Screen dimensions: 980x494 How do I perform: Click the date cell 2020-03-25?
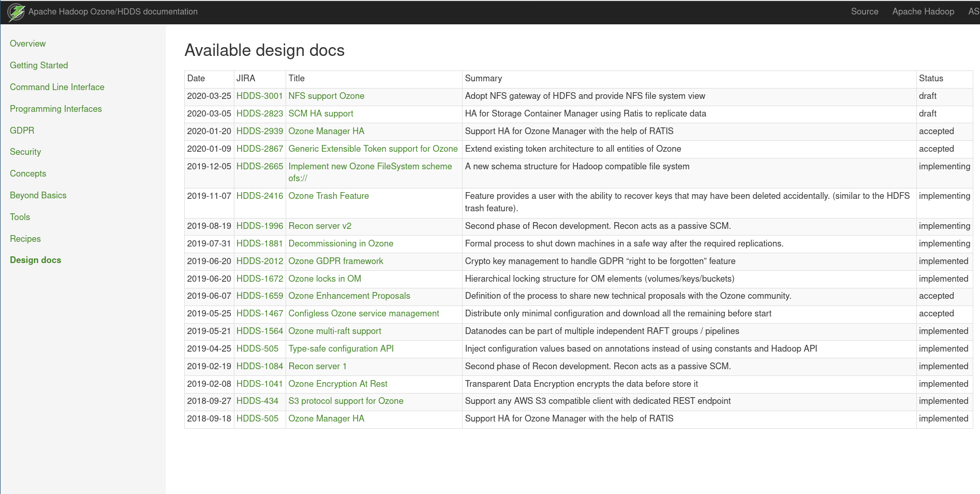[x=209, y=96]
